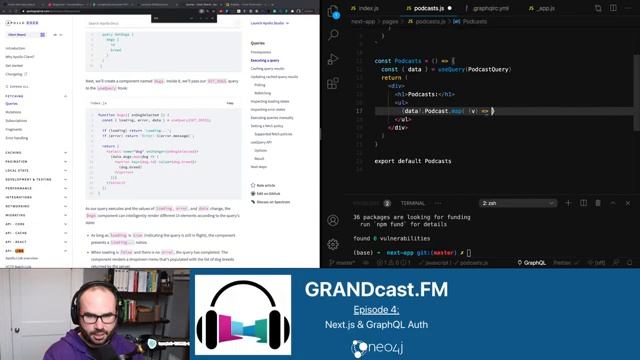Add a new terminal with the plus icon
The image size is (640, 360).
[568, 203]
